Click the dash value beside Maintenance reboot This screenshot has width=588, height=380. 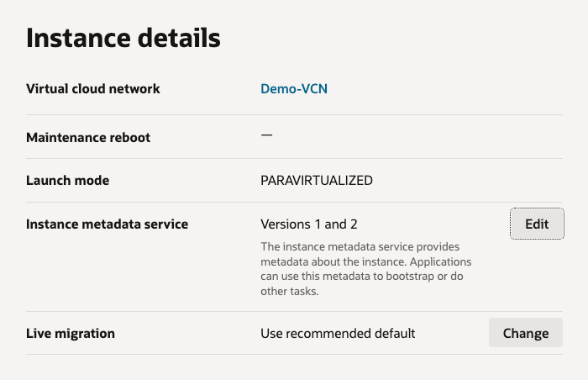coord(266,135)
